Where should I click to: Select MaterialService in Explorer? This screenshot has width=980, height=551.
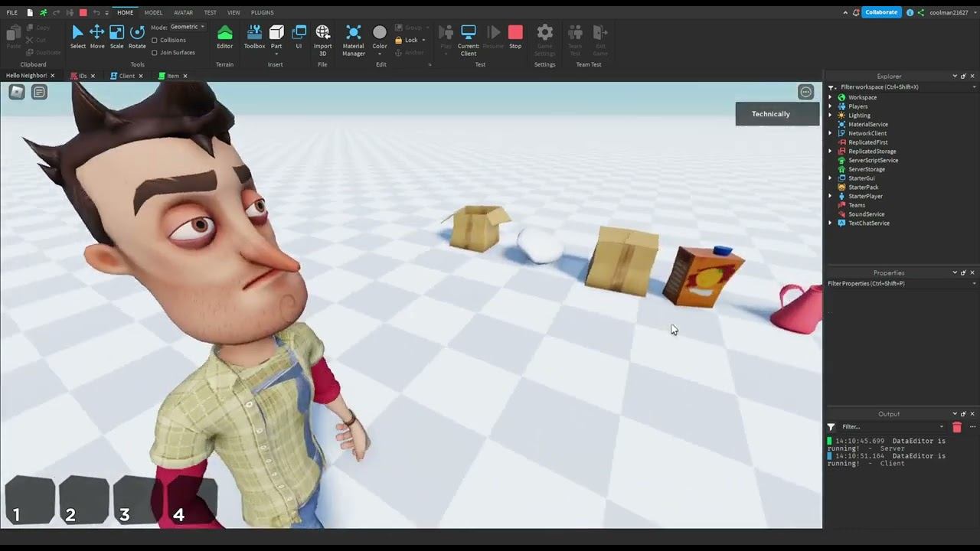pos(867,124)
